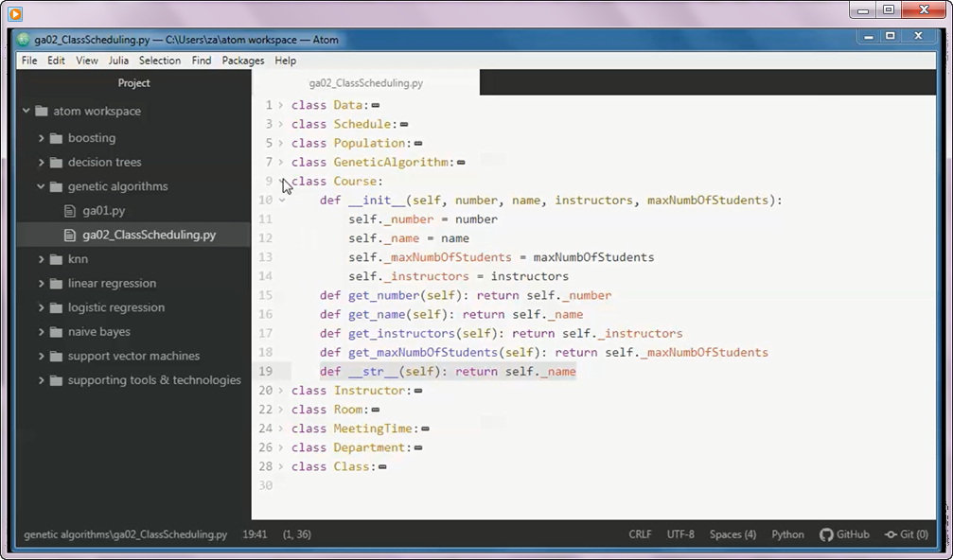The image size is (953, 560).
Task: Unfold class Department using gutter arrow
Action: [x=281, y=447]
